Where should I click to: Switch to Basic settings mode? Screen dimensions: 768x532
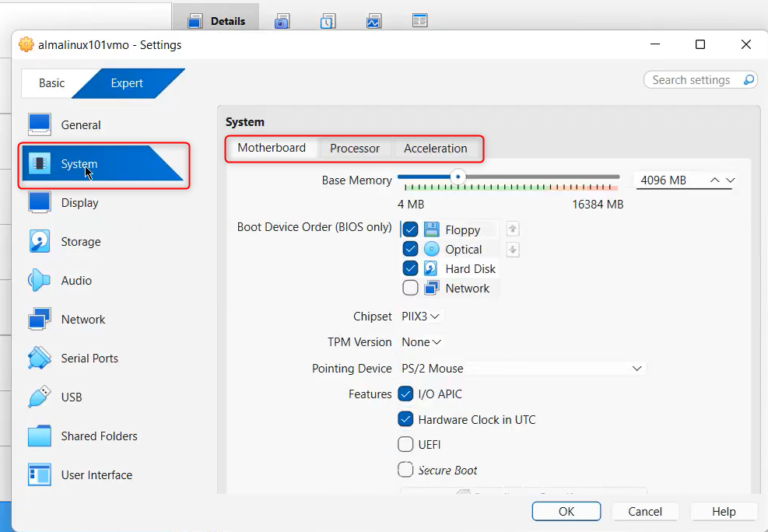tap(52, 83)
